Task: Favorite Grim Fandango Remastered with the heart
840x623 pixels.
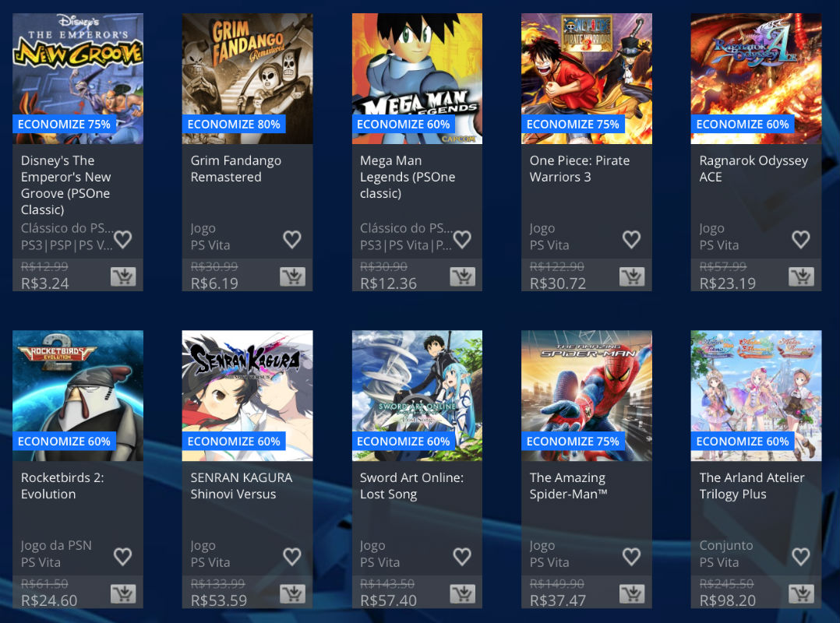Action: [292, 239]
